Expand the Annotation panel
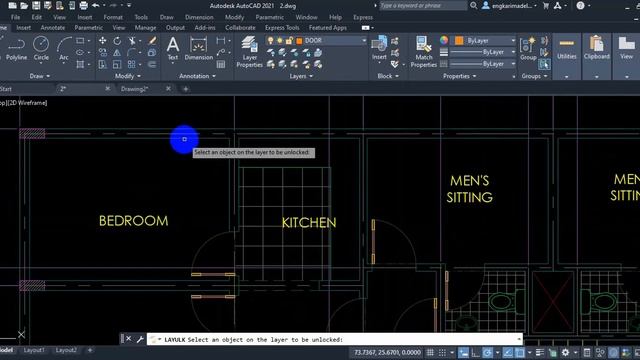The width and height of the screenshot is (640, 360). [198, 76]
